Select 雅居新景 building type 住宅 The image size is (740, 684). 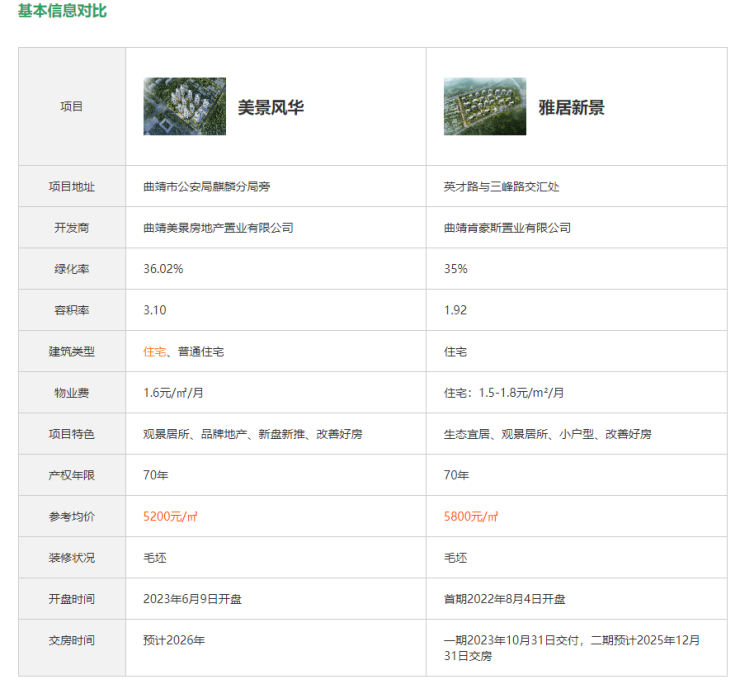455,352
